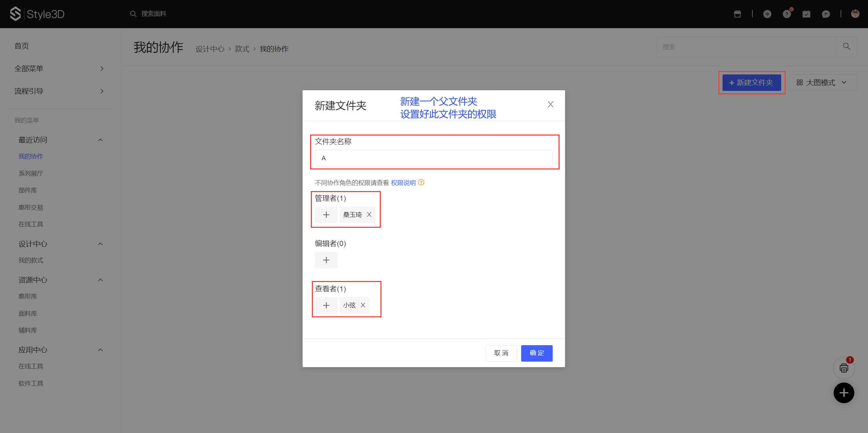Add a new editor with plus button
Viewport: 868px width, 433px height.
(x=326, y=260)
